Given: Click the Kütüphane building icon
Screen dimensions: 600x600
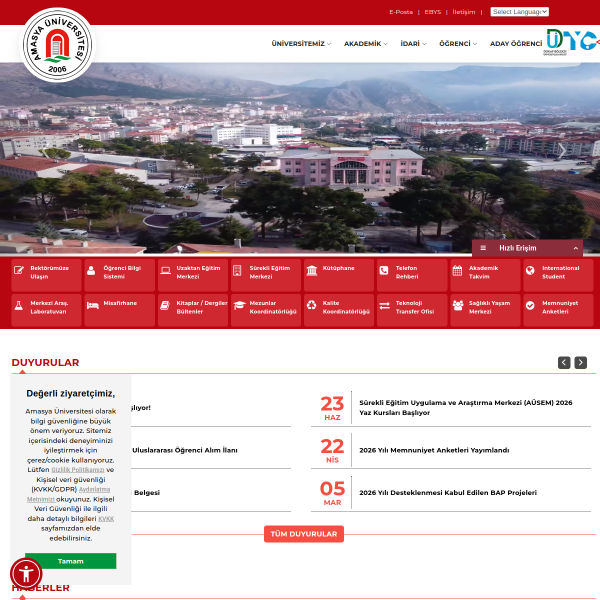Looking at the screenshot, I should [x=312, y=270].
